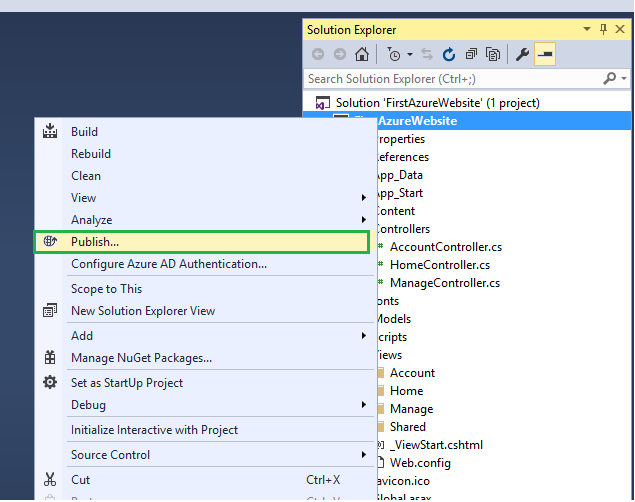Open Properties via the wrench icon
Screen dimensions: 635x502
pos(522,55)
